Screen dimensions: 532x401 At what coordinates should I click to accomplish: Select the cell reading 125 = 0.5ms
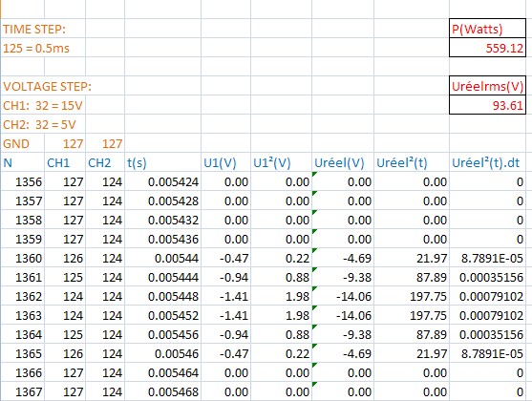(x=22, y=48)
